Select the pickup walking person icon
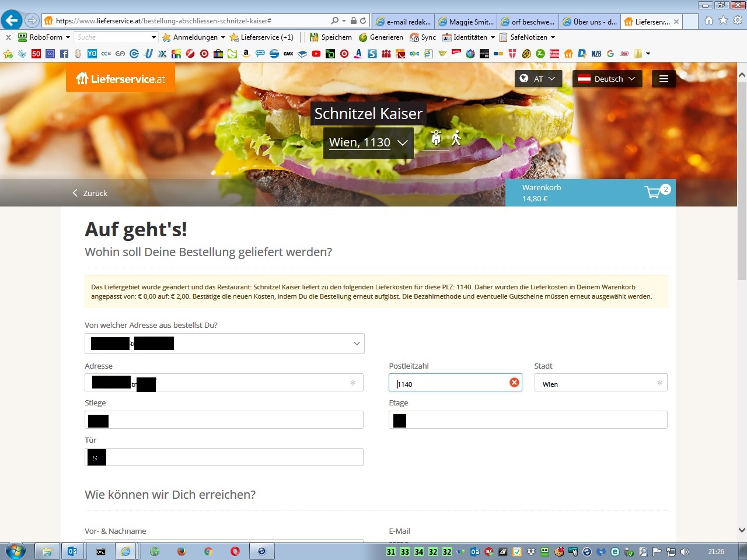The height and width of the screenshot is (560, 747). coord(456,138)
